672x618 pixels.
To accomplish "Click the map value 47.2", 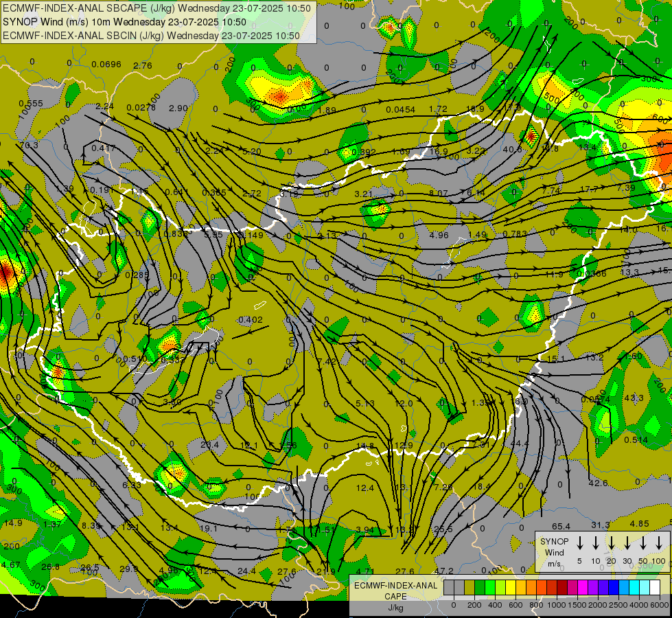I will pyautogui.click(x=443, y=571).
